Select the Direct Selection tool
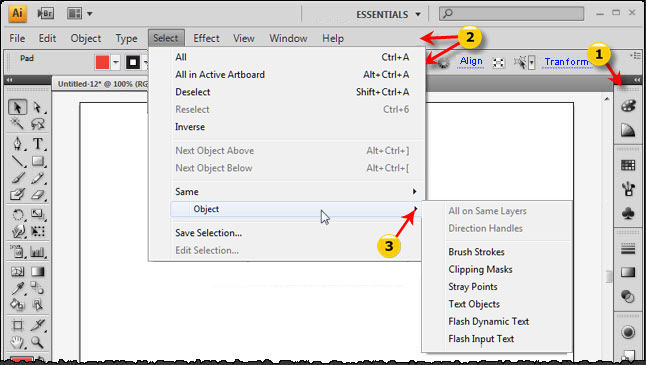 coord(37,107)
